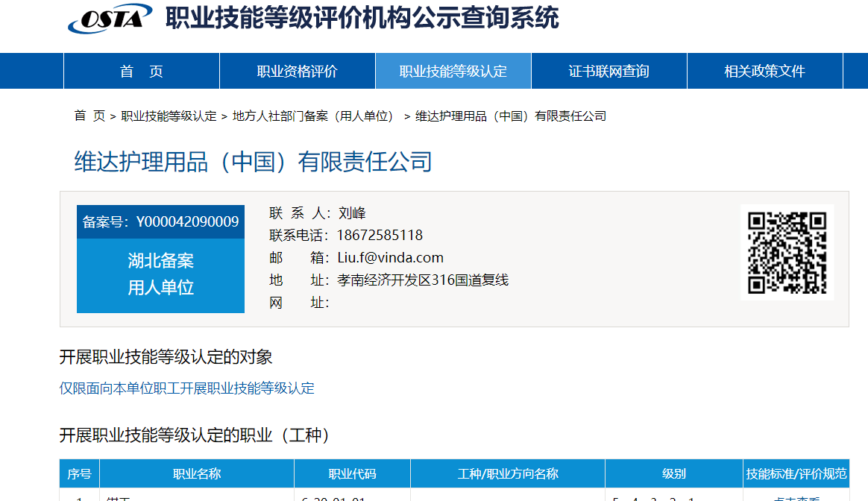Click the company name in the breadcrumb
The height and width of the screenshot is (501, 868).
coord(511,116)
